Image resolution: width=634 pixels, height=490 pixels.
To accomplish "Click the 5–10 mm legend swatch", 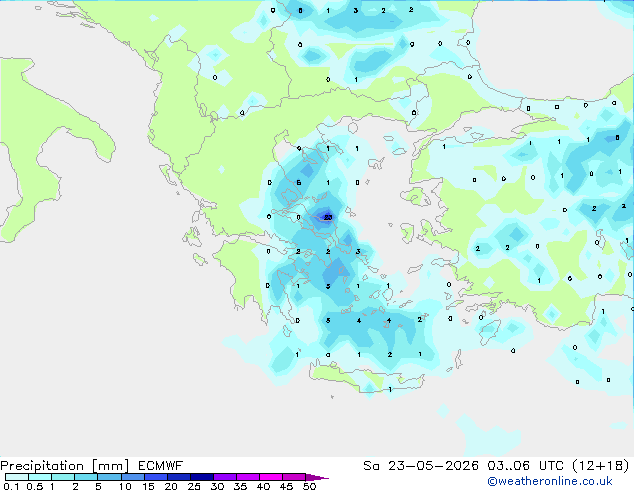I will 110,477.
